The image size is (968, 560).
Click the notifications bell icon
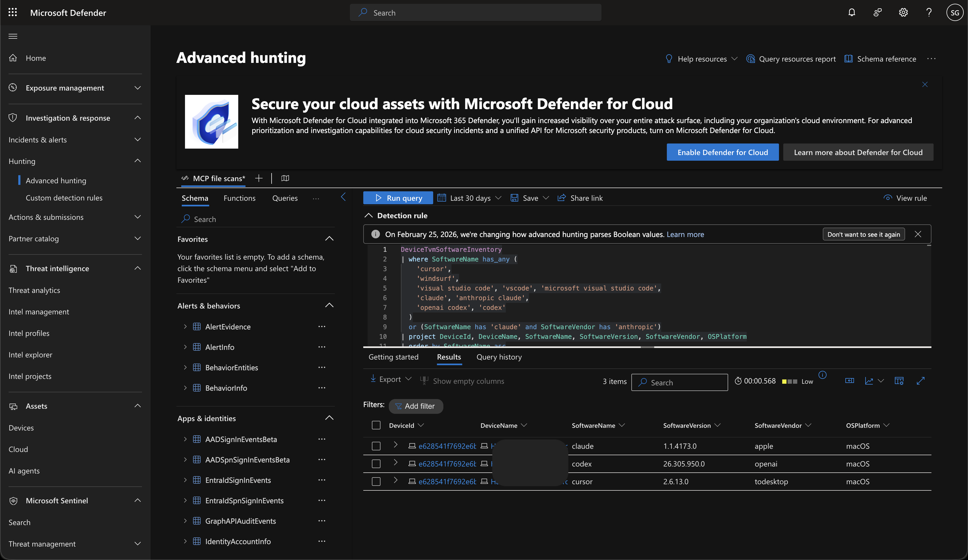852,13
